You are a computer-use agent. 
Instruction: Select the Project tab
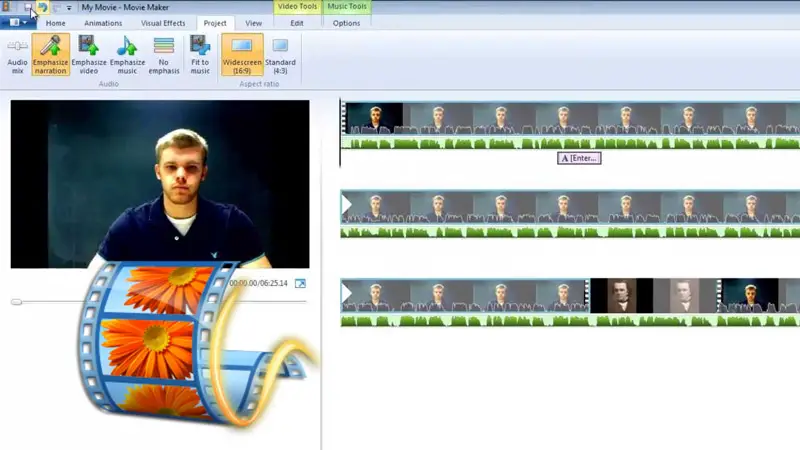point(215,23)
